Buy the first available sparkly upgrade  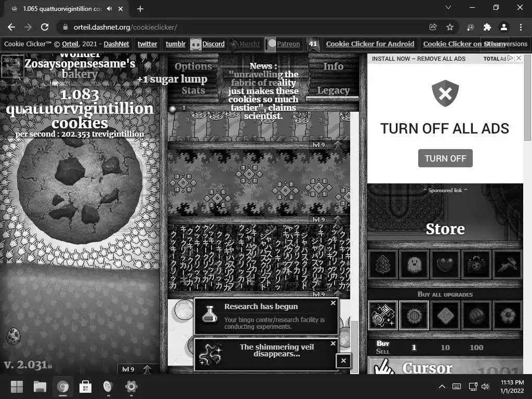[383, 315]
